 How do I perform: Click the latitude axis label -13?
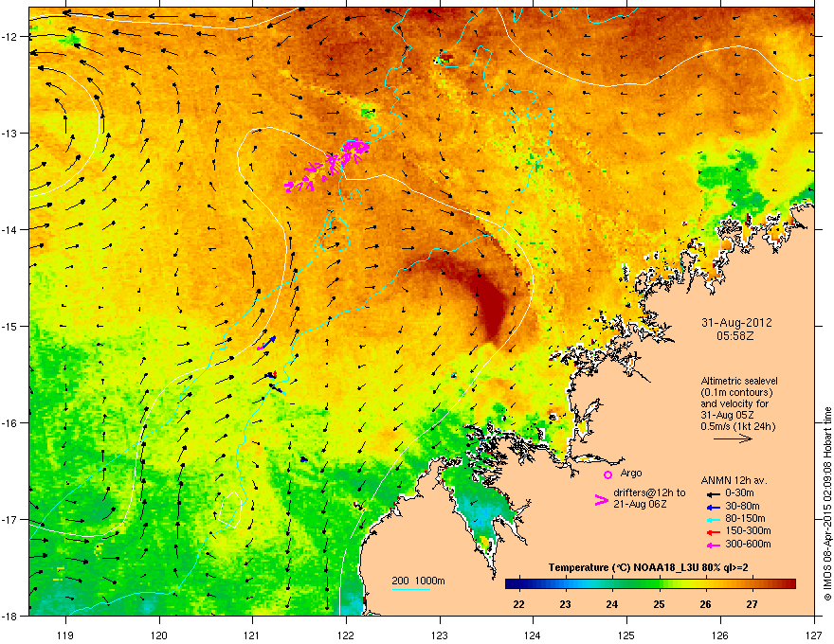9,133
